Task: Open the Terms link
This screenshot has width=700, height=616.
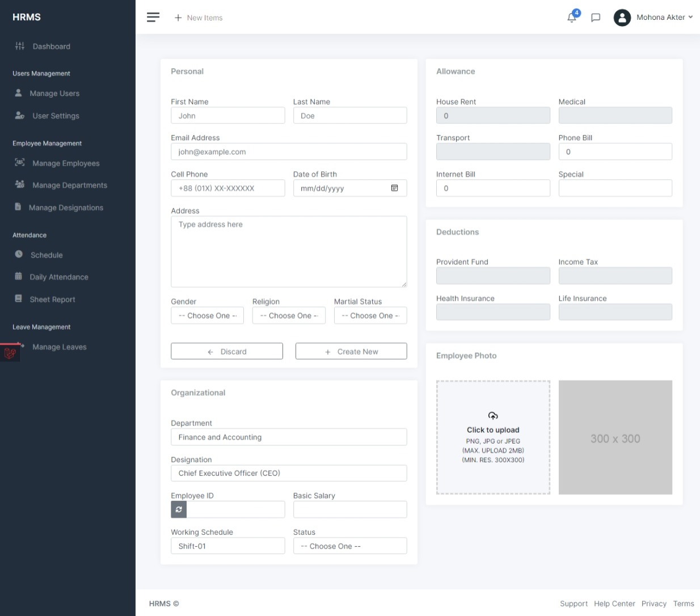Action: point(684,604)
